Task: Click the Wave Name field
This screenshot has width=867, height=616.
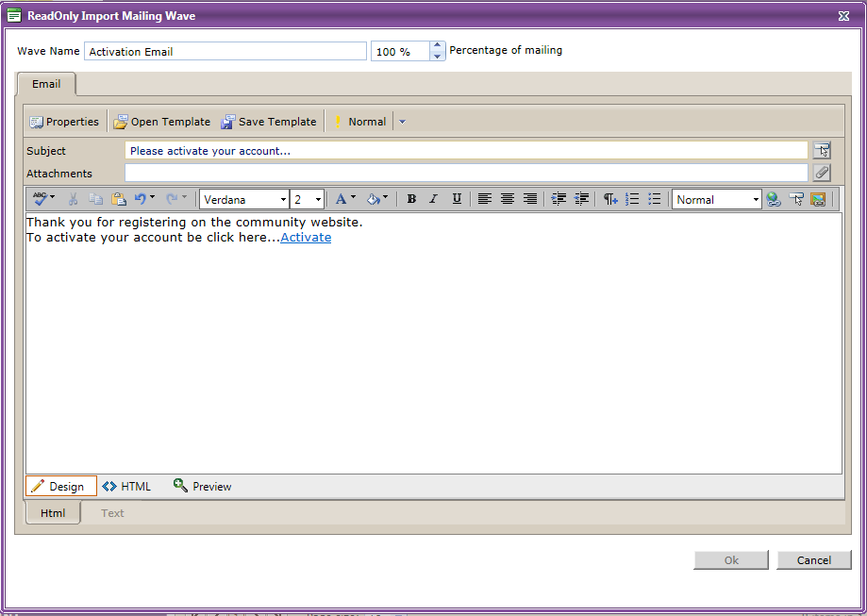Action: click(x=225, y=52)
